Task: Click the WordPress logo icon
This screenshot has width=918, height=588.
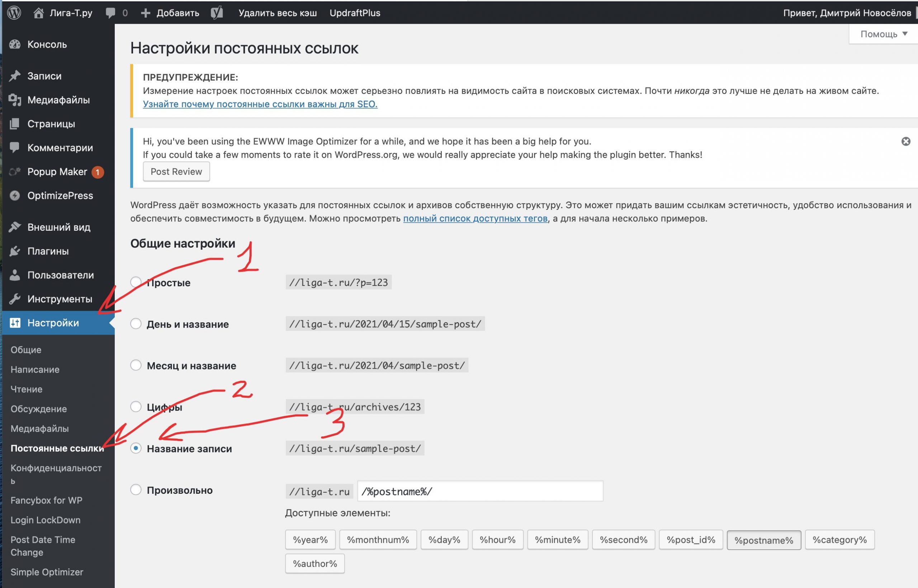Action: pos(14,13)
